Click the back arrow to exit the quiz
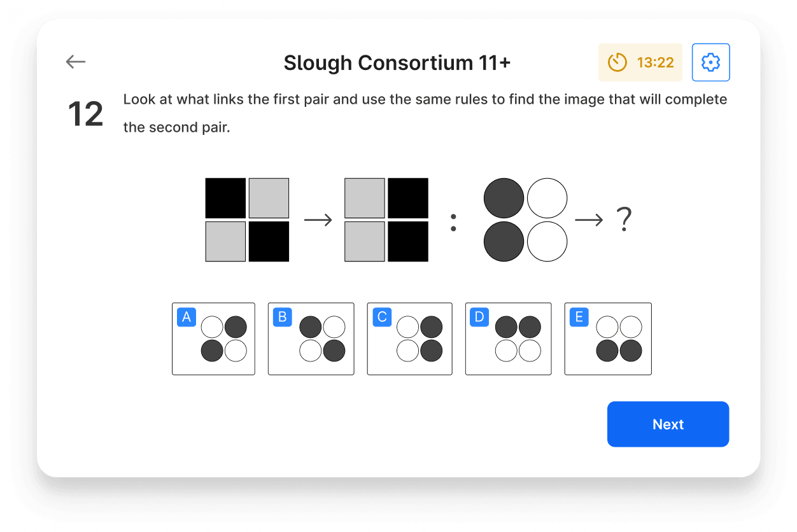 75,62
